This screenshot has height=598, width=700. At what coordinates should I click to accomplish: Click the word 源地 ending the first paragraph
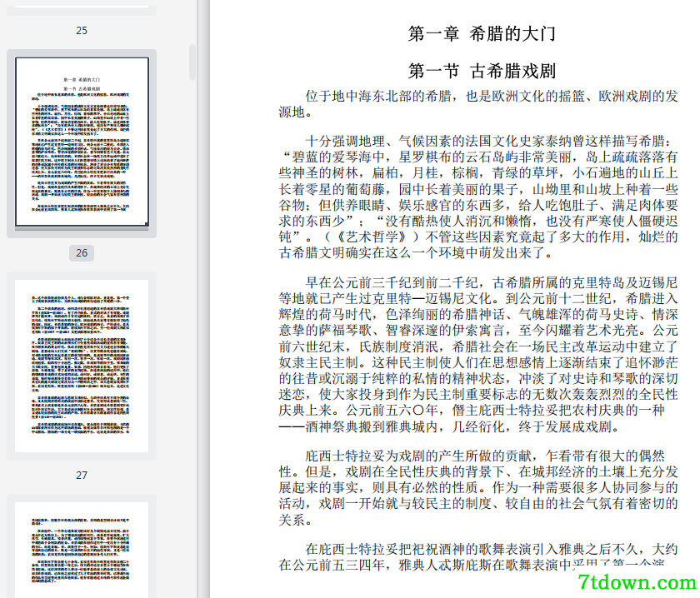pos(292,112)
